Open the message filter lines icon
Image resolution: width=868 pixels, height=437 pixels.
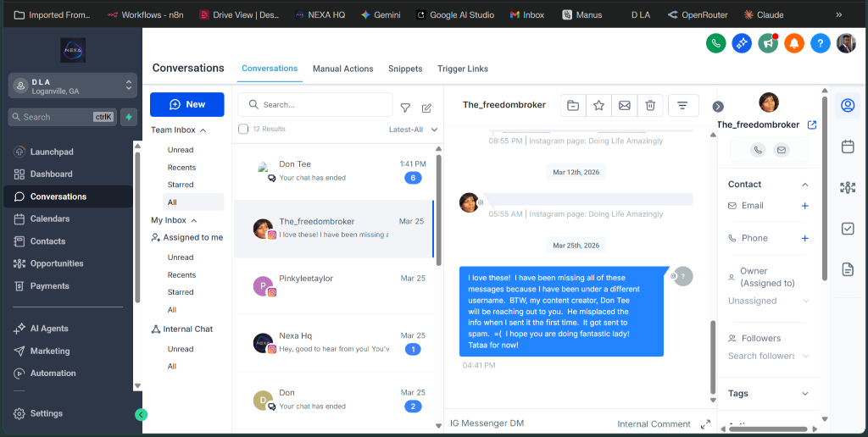683,105
